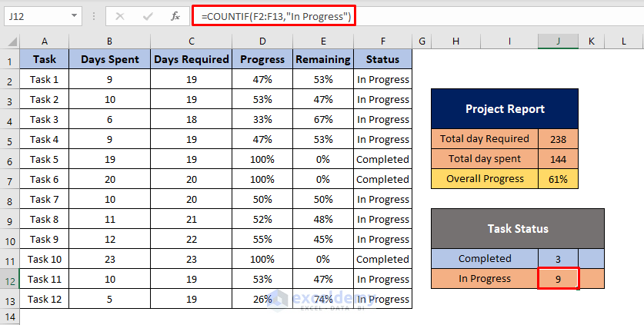The image size is (644, 325).
Task: Click the Cancel (X) formula bar icon
Action: pyautogui.click(x=120, y=16)
